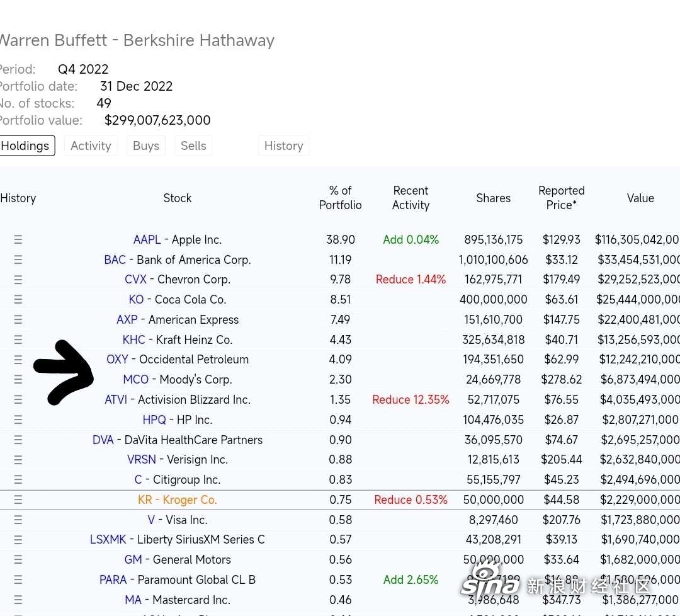
Task: Open the history icon for PARA row
Action: (18, 579)
